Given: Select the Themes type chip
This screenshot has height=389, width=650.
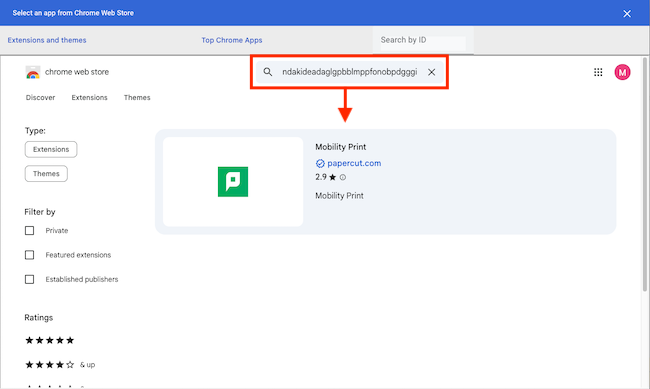Looking at the screenshot, I should point(46,174).
